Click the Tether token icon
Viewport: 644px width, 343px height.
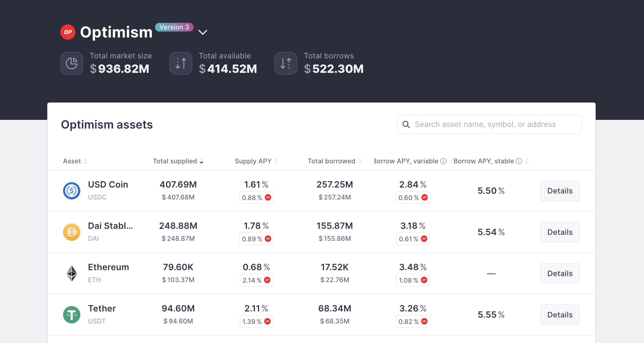point(72,315)
